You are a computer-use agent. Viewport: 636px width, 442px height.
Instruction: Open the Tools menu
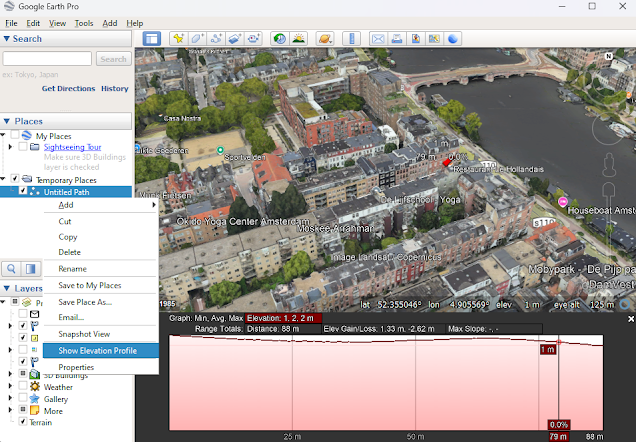click(x=84, y=22)
